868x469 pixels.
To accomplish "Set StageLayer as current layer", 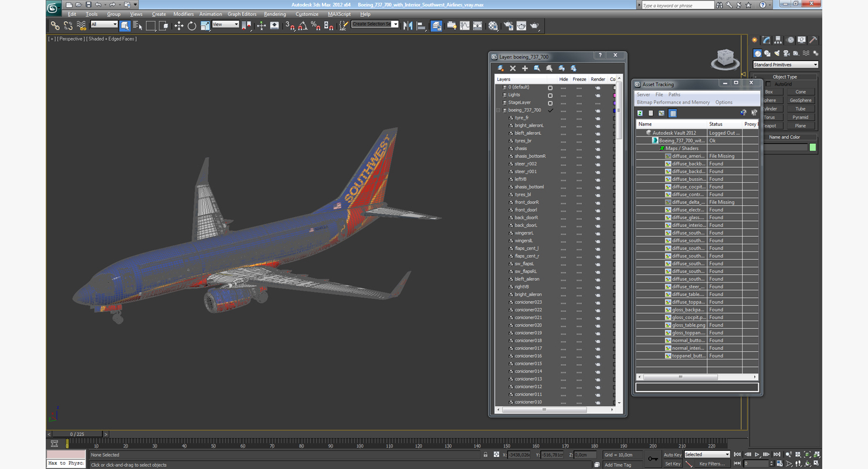I will (550, 103).
